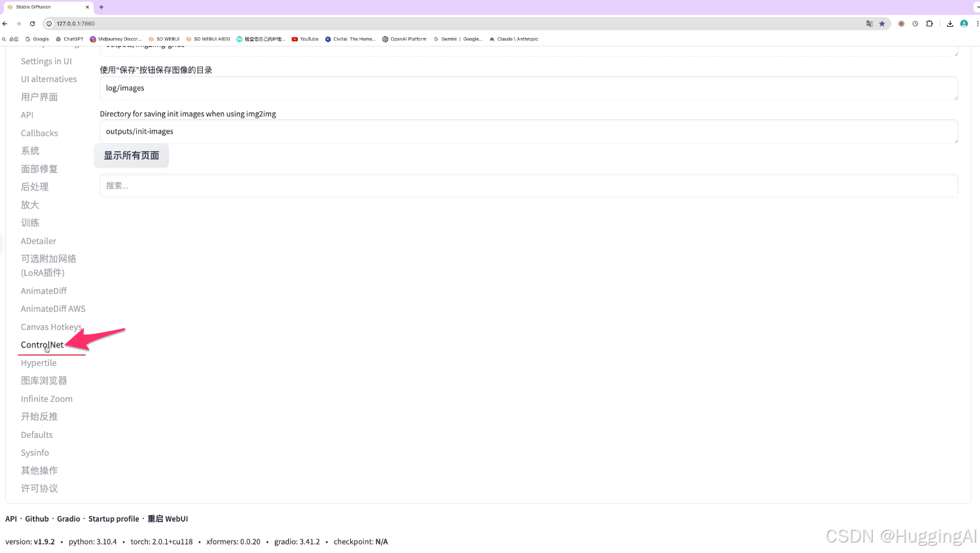Click the address bar URL 127.0.0.1:7860
Viewport: 980px width, 553px height.
(76, 24)
